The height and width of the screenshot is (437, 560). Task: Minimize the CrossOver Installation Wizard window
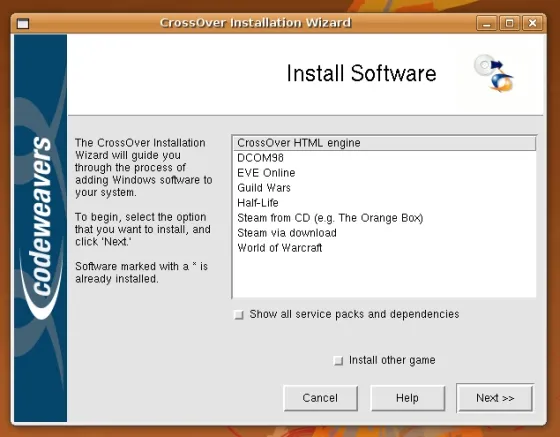[x=486, y=24]
